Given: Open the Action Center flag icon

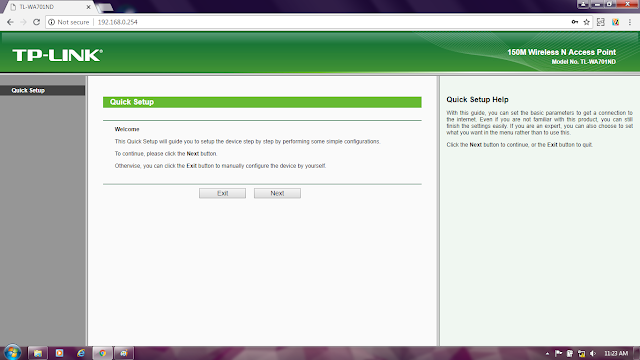Looking at the screenshot, I should click(x=558, y=353).
